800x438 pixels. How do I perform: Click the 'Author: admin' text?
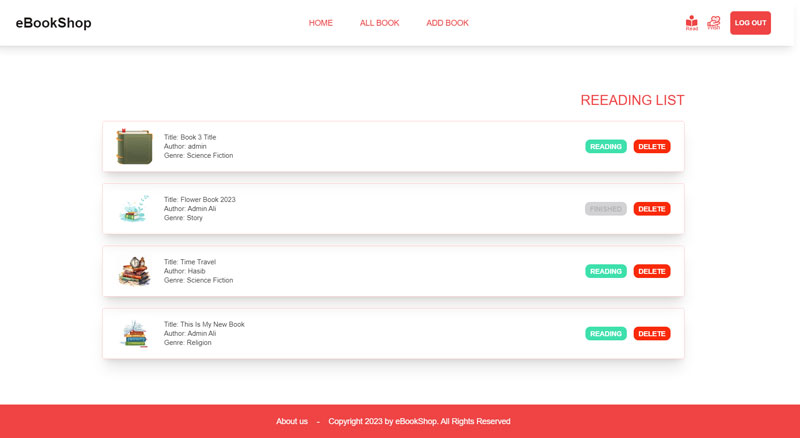(x=185, y=147)
